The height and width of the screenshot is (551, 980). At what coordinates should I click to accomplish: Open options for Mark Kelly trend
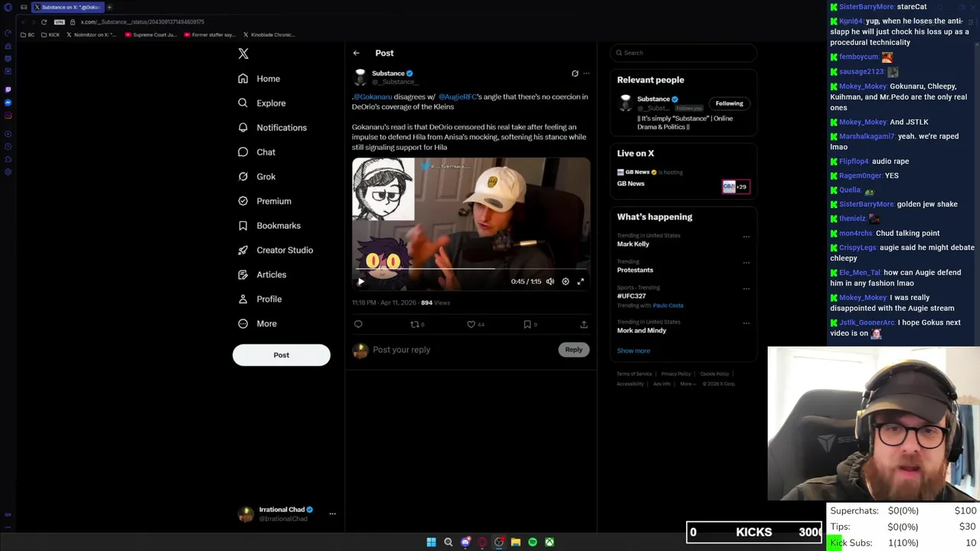[x=746, y=236]
